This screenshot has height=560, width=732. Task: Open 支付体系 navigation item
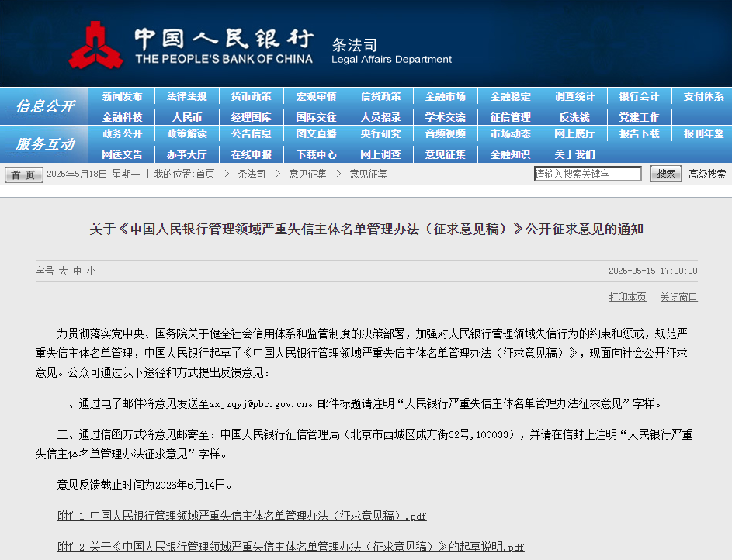coord(703,96)
